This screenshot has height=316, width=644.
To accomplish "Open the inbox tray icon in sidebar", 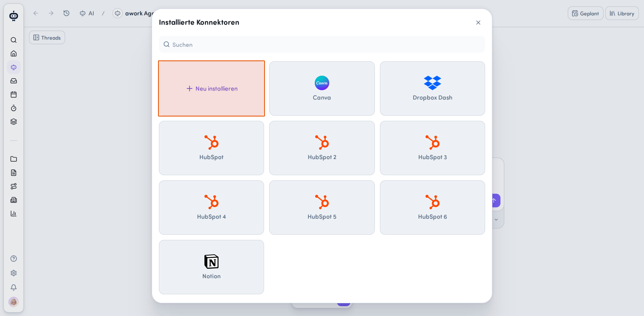I will [x=14, y=81].
